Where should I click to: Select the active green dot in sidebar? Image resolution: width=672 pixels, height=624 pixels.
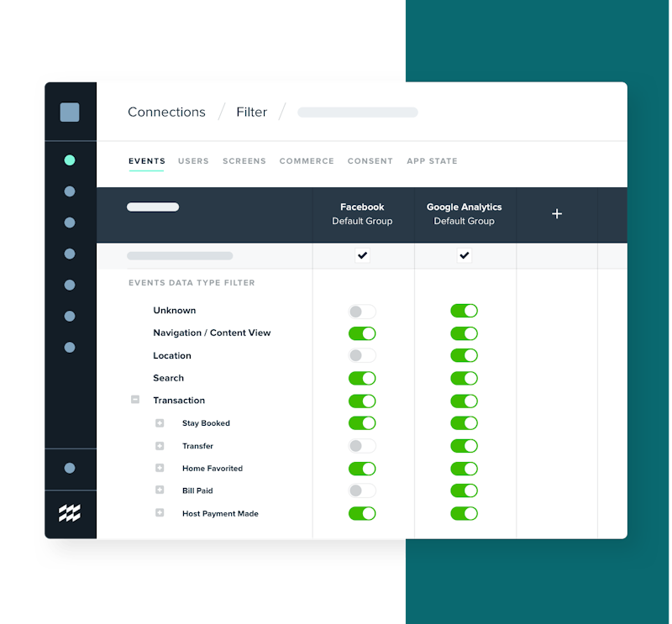tap(70, 160)
